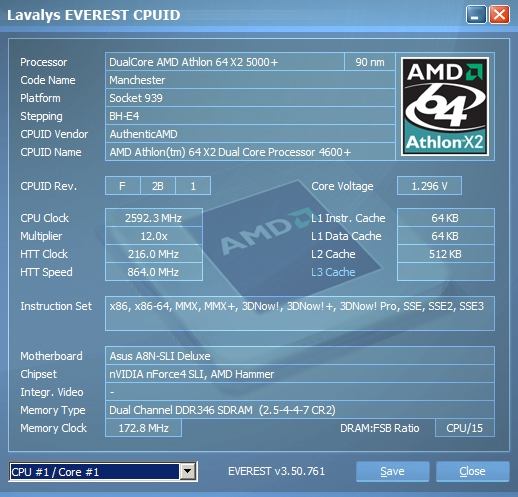518x497 pixels.
Task: Select the CPU #1 / Core #1 combo box
Action: pyautogui.click(x=103, y=471)
